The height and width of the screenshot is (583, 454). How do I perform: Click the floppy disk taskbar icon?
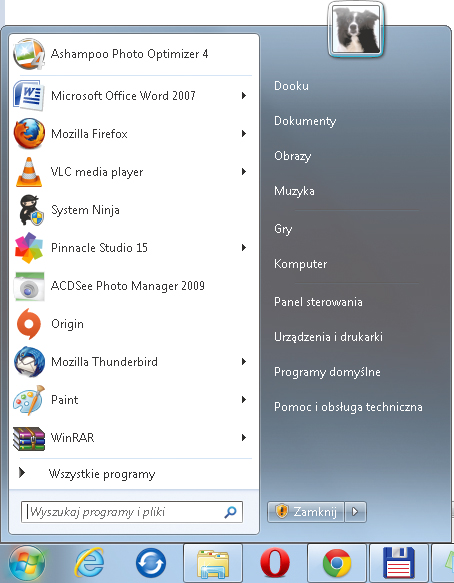[x=399, y=563]
